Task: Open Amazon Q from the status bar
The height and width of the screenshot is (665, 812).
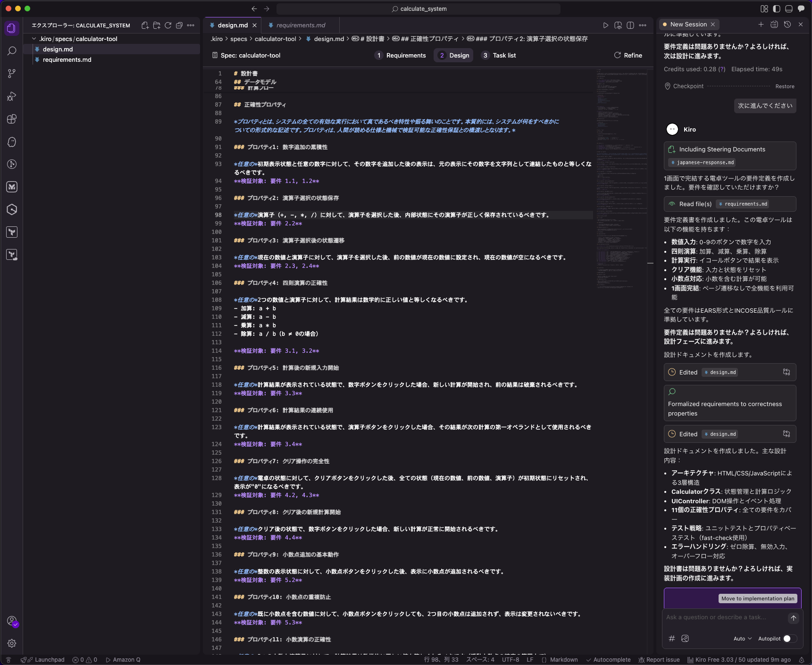Action: tap(123, 660)
